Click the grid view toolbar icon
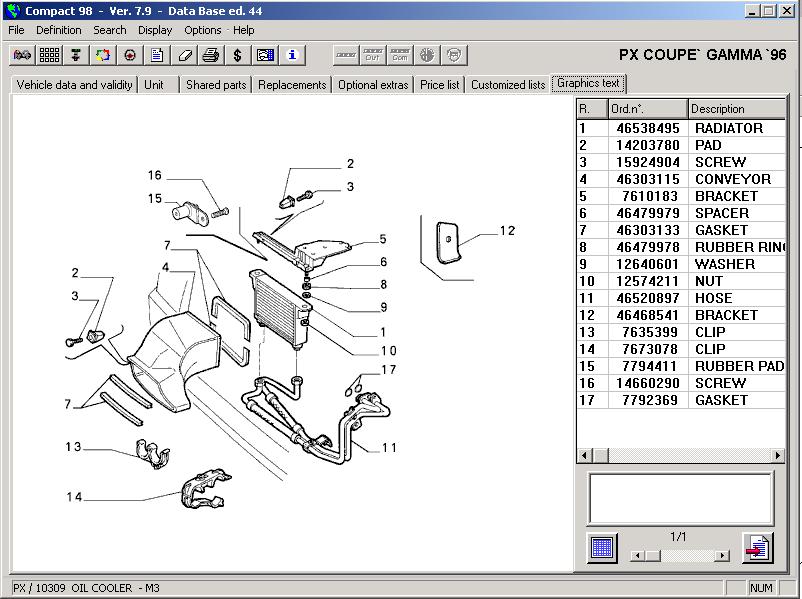The height and width of the screenshot is (599, 802). click(x=49, y=55)
